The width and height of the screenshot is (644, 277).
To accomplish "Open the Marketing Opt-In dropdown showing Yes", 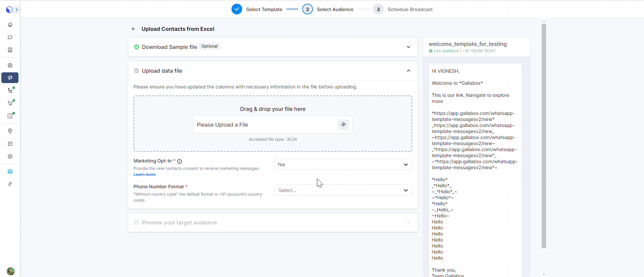I will click(343, 164).
